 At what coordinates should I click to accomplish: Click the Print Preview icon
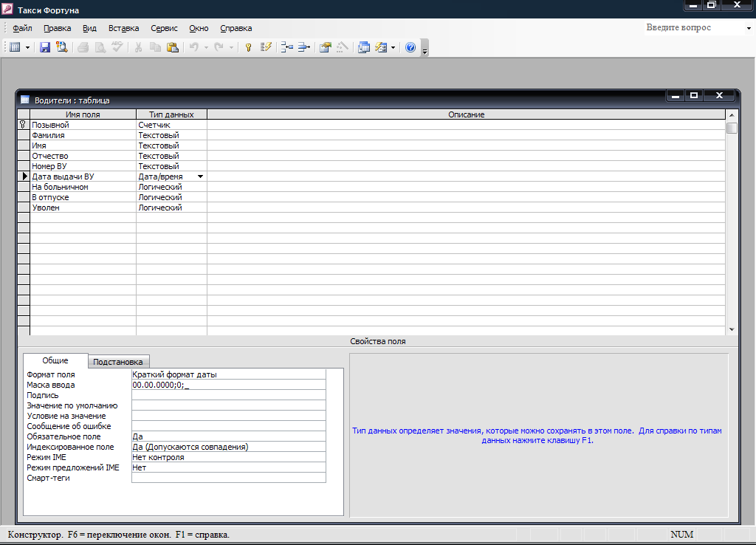coord(100,47)
